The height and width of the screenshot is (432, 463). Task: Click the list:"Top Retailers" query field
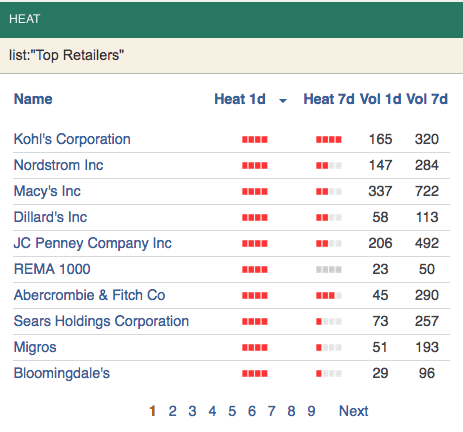point(231,55)
